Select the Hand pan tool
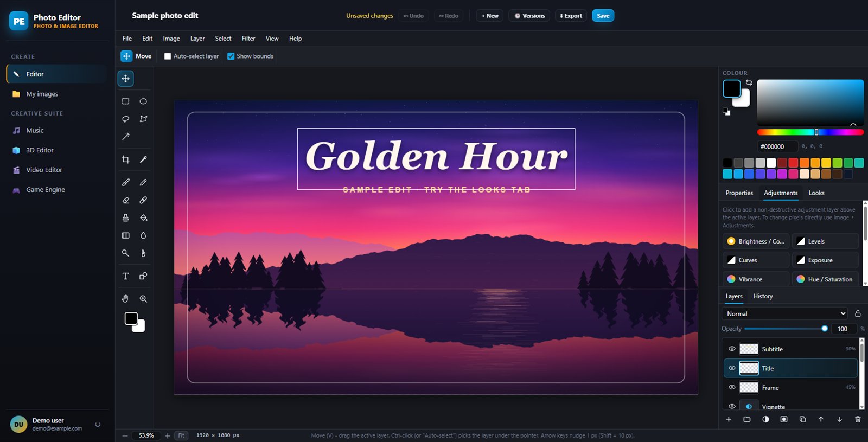Viewport: 868px width, 442px height. coord(125,299)
